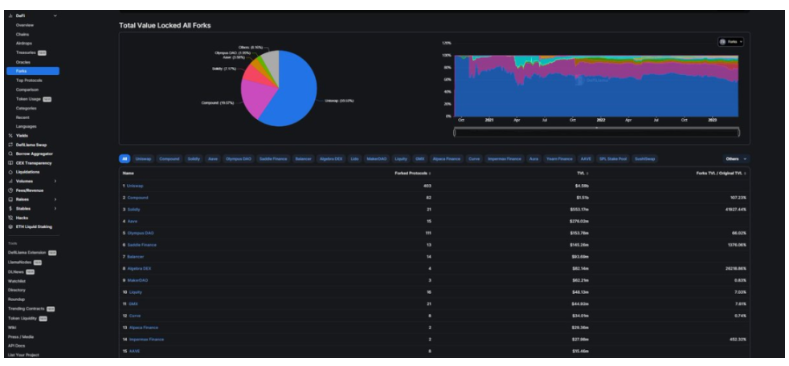Image resolution: width=789 pixels, height=366 pixels.
Task: Open Solidly link in table row 3
Action: coord(134,209)
